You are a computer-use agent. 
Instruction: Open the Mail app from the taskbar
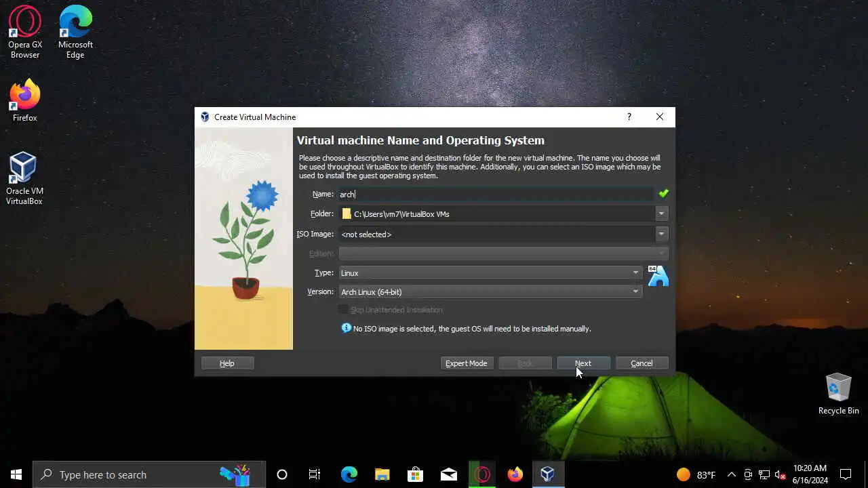pos(448,474)
